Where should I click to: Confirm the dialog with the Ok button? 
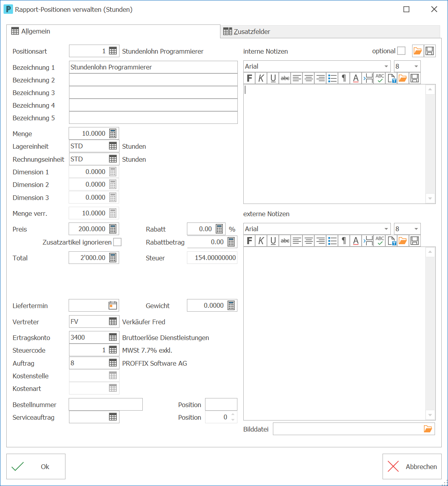[36, 467]
